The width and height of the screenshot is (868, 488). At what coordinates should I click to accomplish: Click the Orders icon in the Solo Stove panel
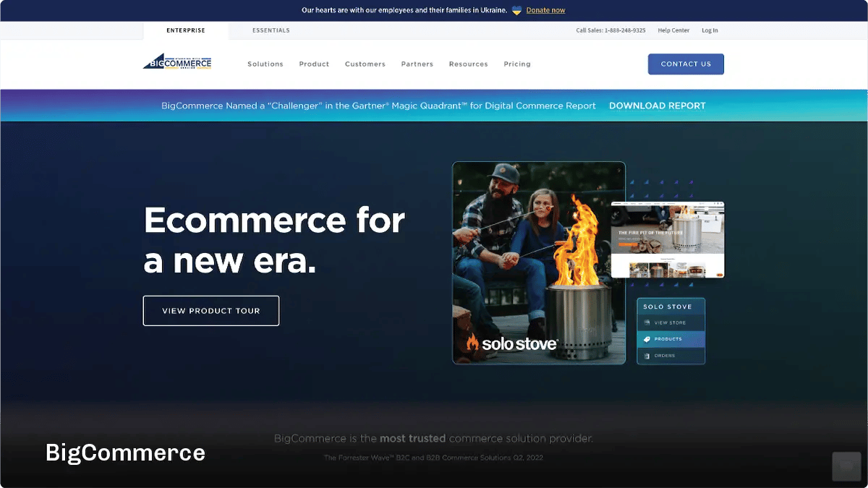[647, 356]
